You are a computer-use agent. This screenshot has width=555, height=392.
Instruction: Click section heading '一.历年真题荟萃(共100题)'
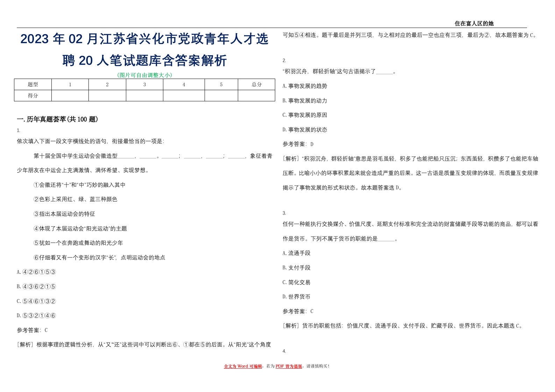coord(57,119)
